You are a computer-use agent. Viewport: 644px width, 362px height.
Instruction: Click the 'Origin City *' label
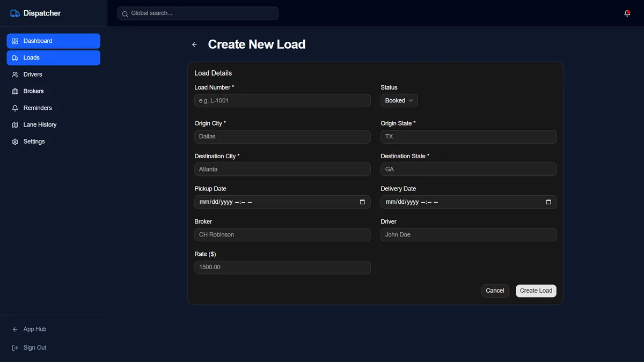210,123
